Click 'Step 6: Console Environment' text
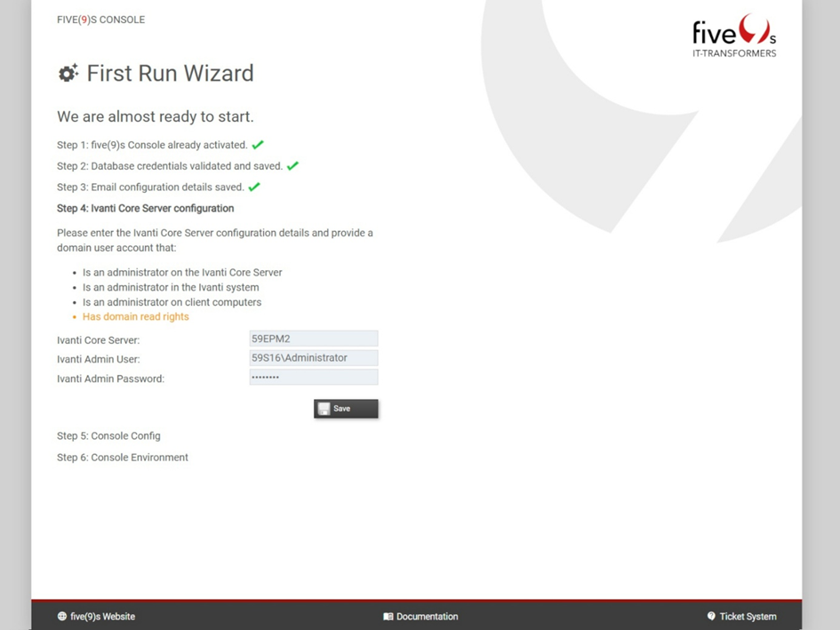The image size is (840, 630). coord(123,458)
